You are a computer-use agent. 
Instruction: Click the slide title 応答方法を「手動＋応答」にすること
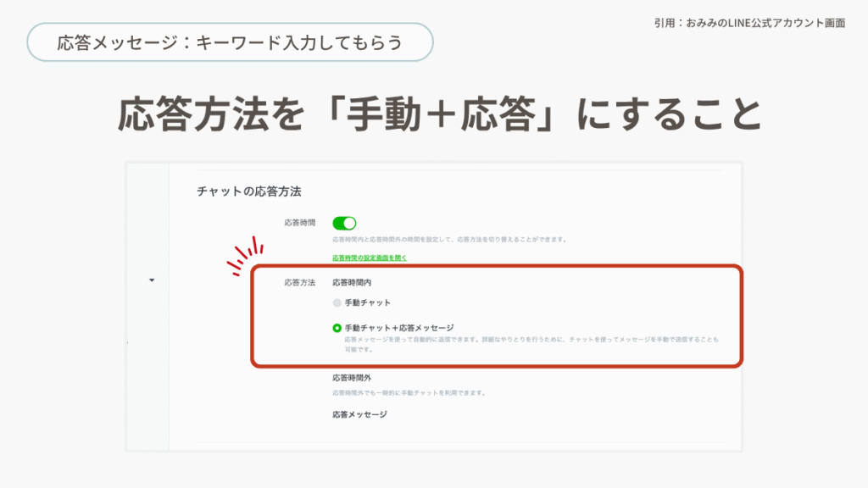pos(433,115)
